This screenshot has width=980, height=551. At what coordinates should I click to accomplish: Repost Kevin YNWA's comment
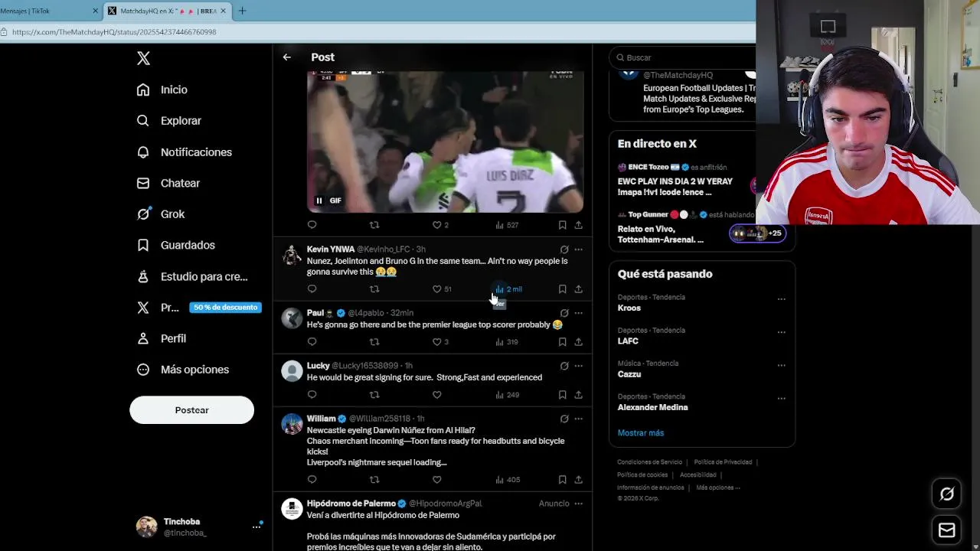point(374,289)
